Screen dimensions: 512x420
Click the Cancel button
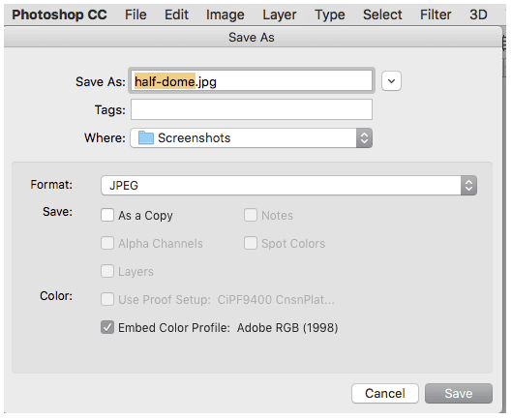pos(385,393)
